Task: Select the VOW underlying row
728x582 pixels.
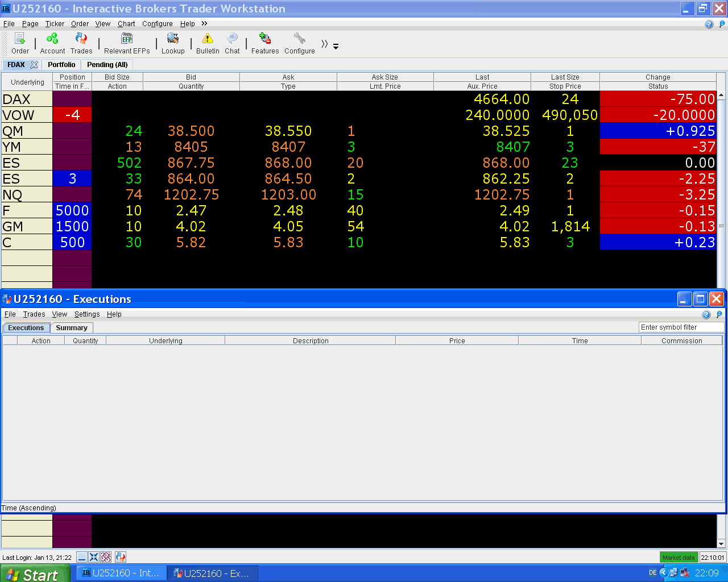Action: click(27, 115)
